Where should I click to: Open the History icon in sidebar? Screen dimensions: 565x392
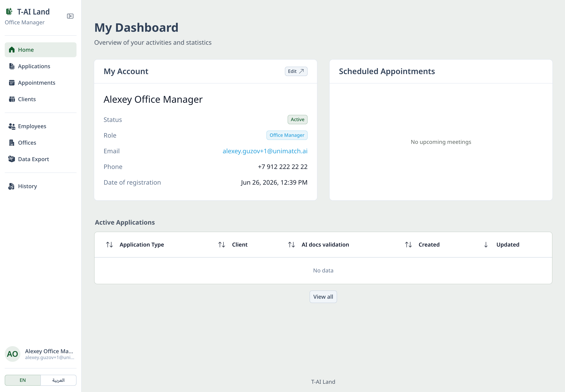tap(11, 186)
